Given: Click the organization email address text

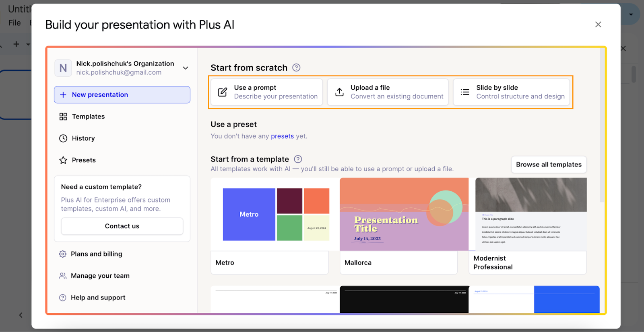Looking at the screenshot, I should 119,72.
